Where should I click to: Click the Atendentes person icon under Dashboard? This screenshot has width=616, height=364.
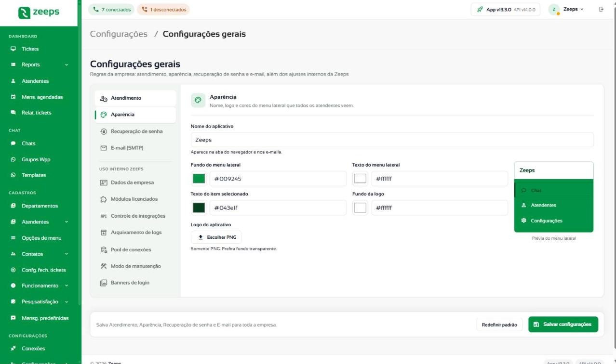(13, 81)
